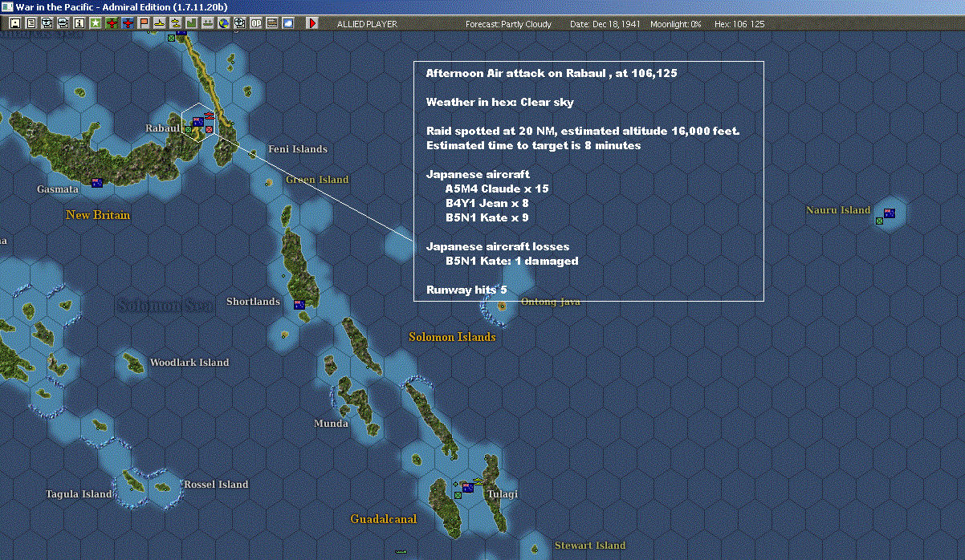Click red plane on green background icon

[x=112, y=24]
